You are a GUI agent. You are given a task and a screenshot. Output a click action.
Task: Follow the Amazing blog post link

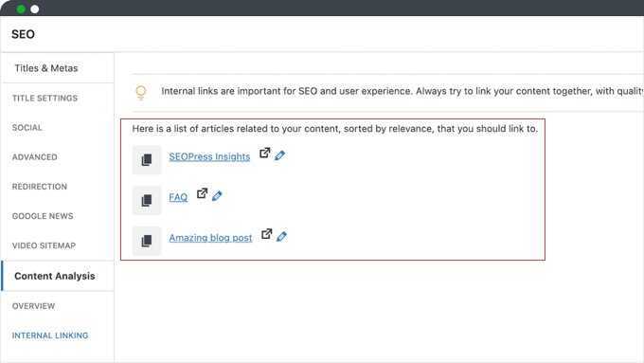210,238
